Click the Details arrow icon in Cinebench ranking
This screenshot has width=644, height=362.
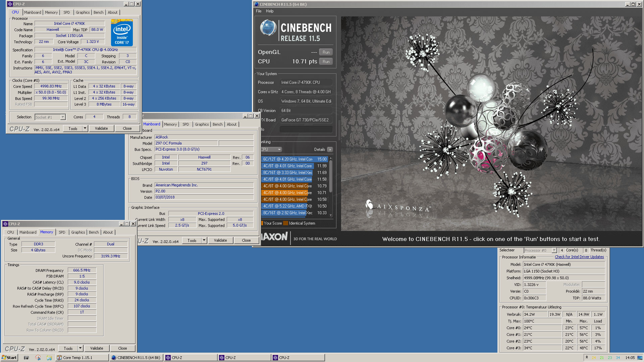point(330,149)
